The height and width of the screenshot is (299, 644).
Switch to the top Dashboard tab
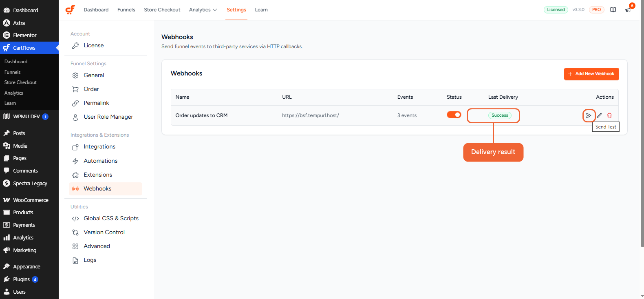tap(96, 10)
